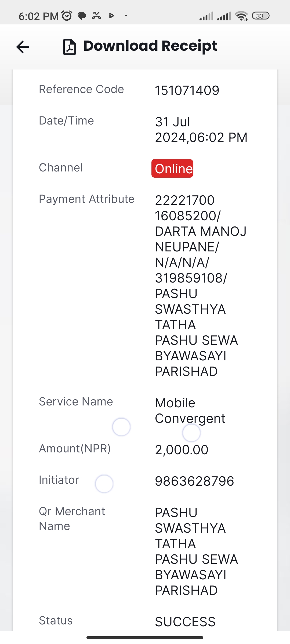
Task: Select the amount 2,000.00 value
Action: pyautogui.click(x=182, y=450)
